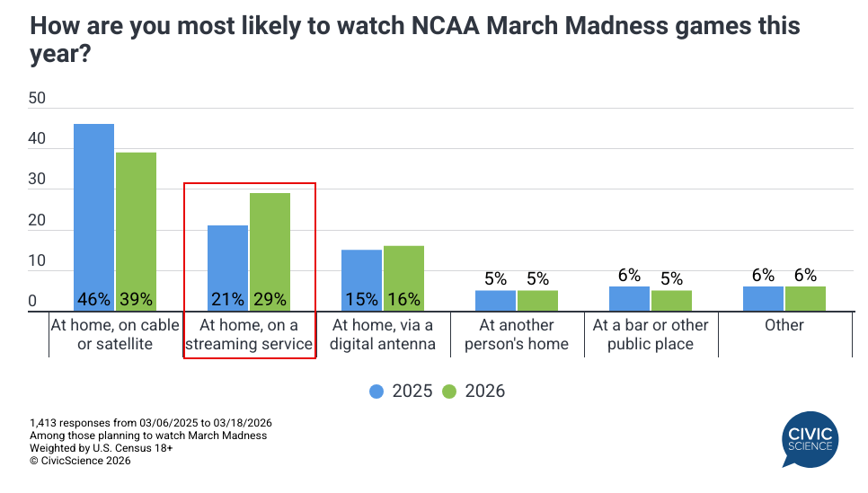Select the blue 15% digital antenna bar
The height and width of the screenshot is (493, 868).
(x=361, y=280)
